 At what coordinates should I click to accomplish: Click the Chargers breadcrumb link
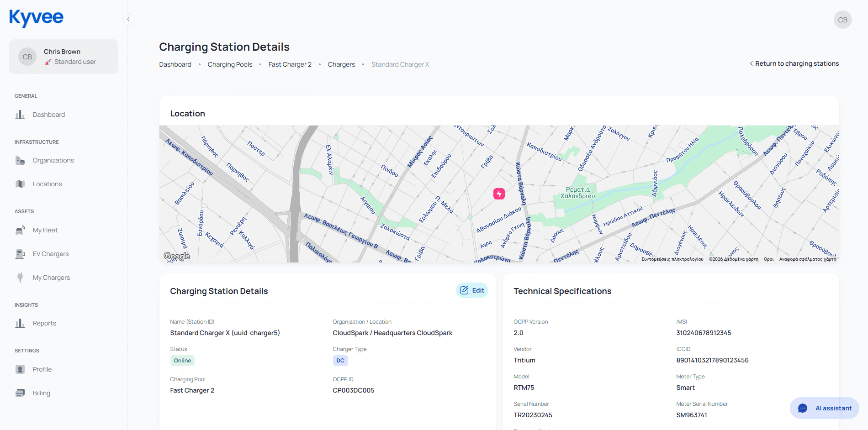point(341,64)
